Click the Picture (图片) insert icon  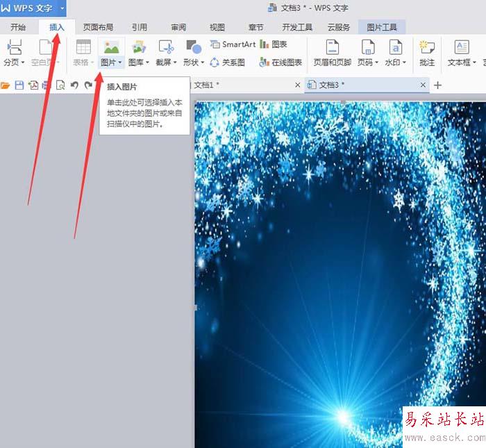point(112,47)
